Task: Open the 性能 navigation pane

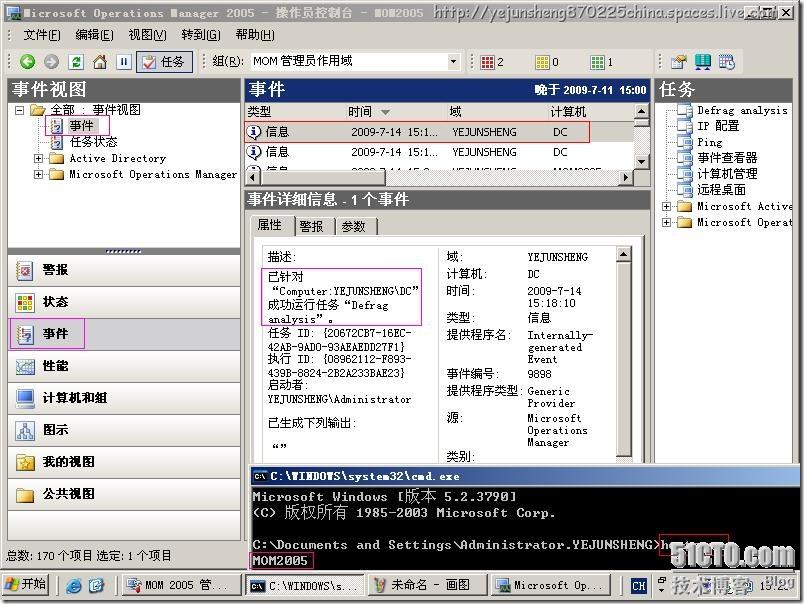Action: 124,366
